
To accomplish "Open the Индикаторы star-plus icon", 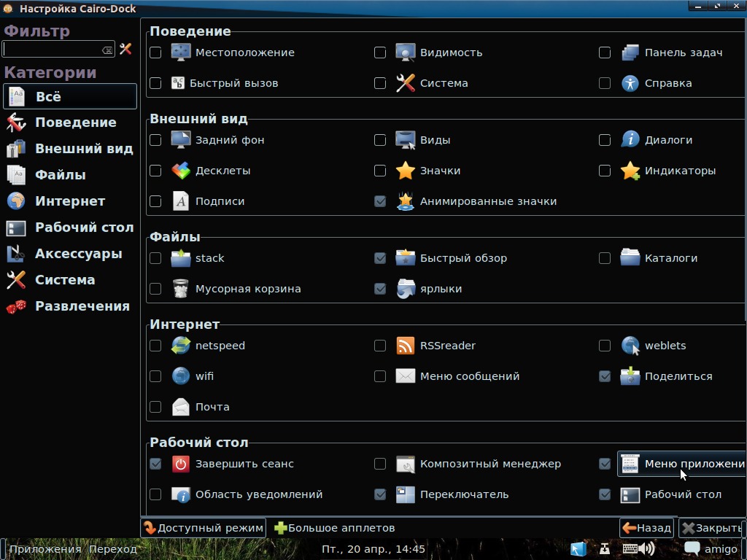I will 630,171.
